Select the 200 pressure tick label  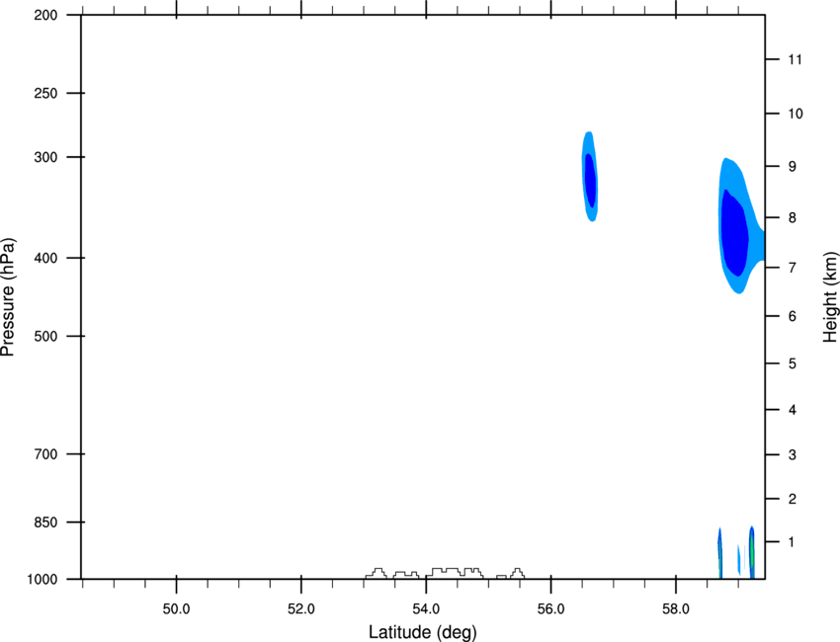pyautogui.click(x=45, y=15)
